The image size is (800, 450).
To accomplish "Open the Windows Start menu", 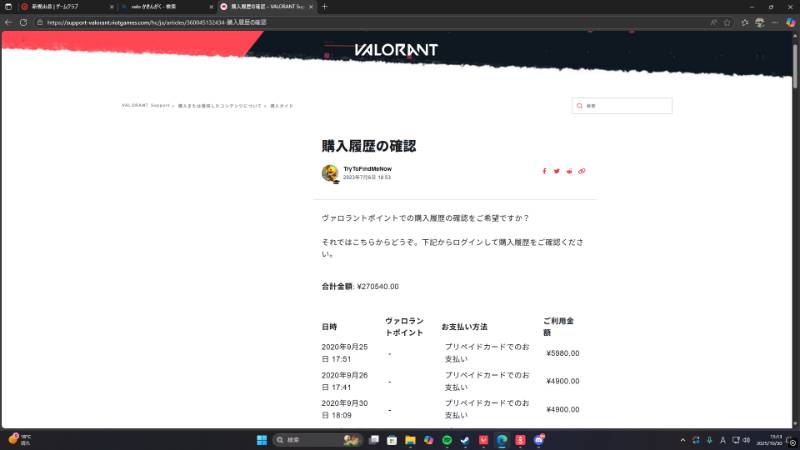I will (x=262, y=440).
